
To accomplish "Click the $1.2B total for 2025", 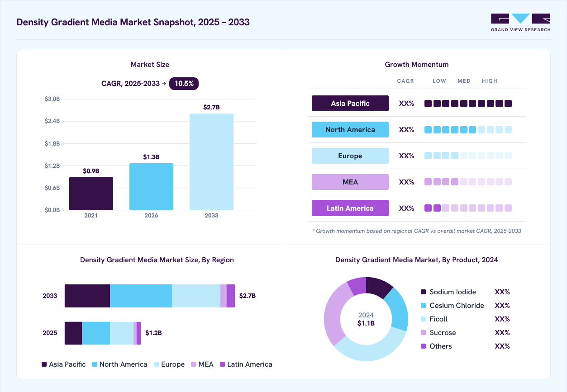I will point(153,333).
